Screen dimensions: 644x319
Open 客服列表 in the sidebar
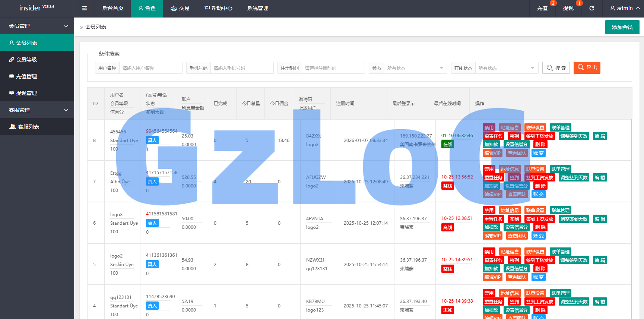pyautogui.click(x=28, y=127)
